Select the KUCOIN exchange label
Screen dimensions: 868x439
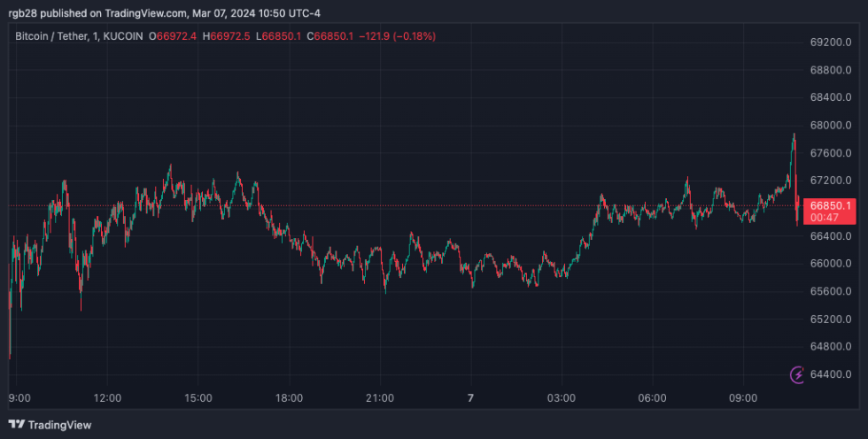click(123, 36)
